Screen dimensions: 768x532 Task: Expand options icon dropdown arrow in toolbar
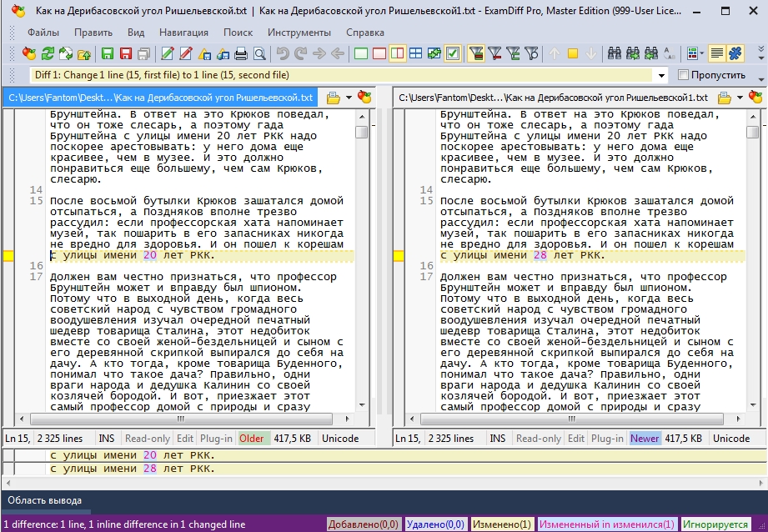(x=702, y=53)
